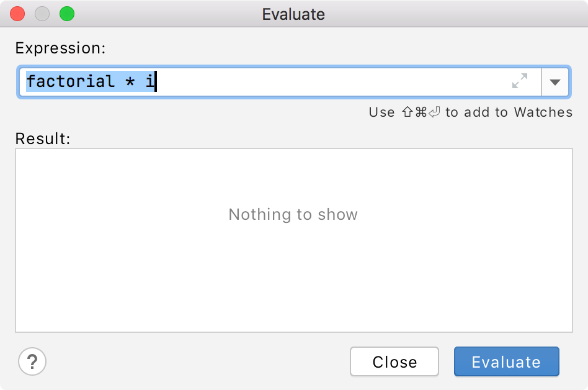
Task: Click the circled question mark at bottom left
Action: point(32,361)
